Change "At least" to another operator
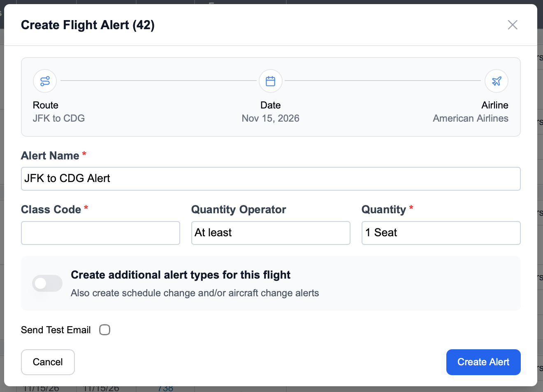Screen dimensions: 543x392 270,233
